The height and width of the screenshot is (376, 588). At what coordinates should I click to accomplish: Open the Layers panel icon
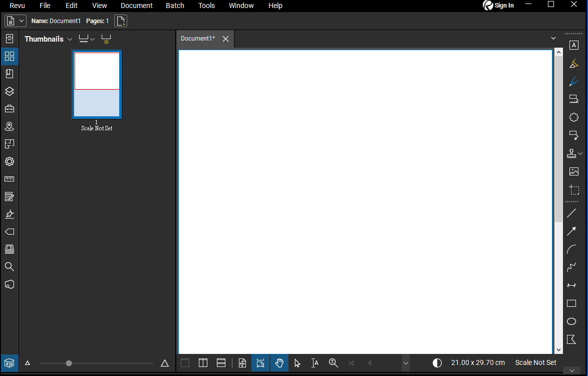pos(10,91)
